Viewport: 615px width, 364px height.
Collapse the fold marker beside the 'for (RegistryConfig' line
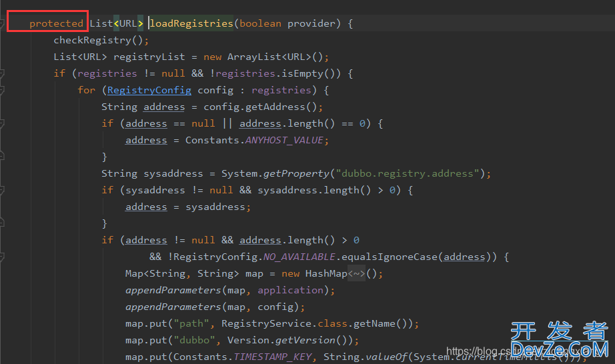[x=1, y=90]
